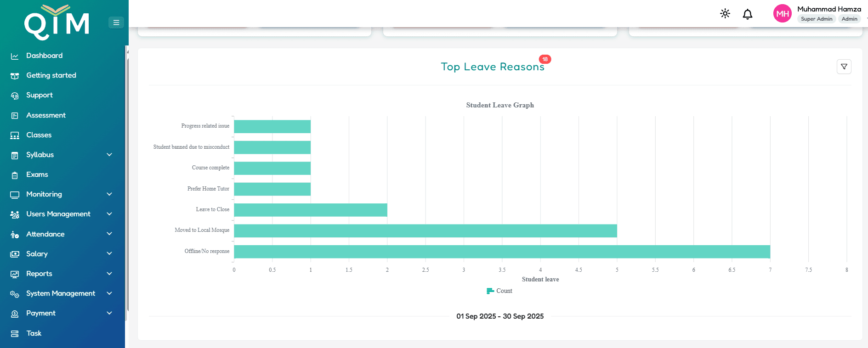Collapse sidebar using the hamburger button
The height and width of the screenshot is (348, 868).
(116, 22)
